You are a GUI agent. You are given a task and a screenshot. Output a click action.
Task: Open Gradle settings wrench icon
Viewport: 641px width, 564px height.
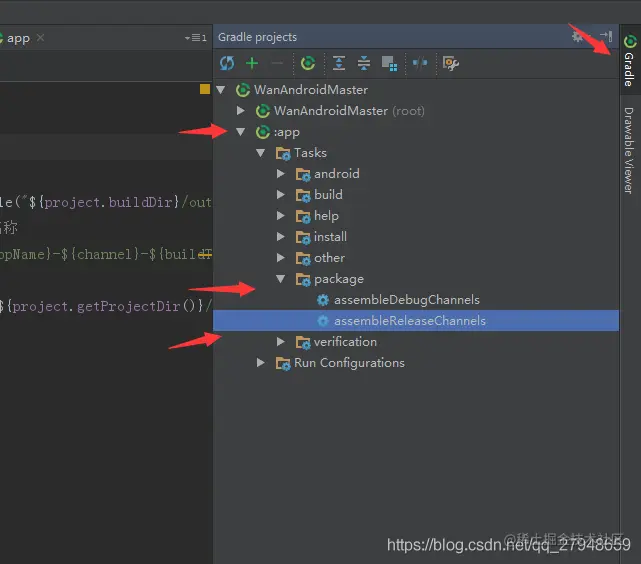point(450,63)
